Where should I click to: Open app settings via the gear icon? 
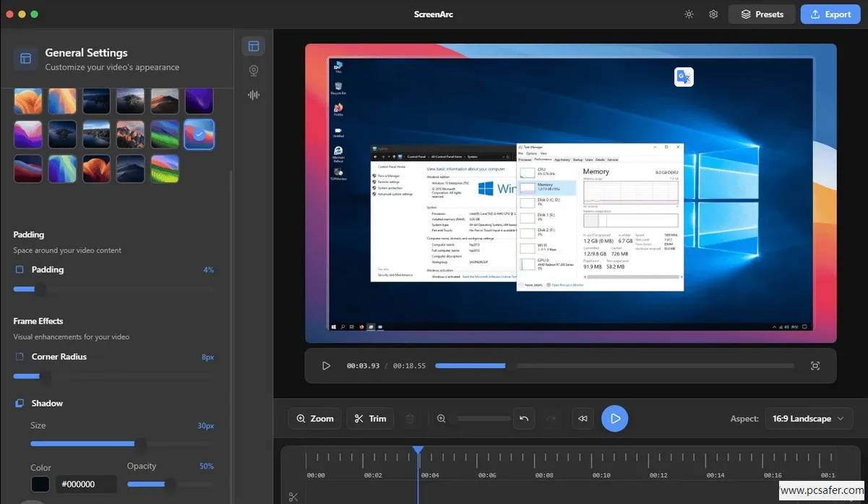click(x=713, y=14)
